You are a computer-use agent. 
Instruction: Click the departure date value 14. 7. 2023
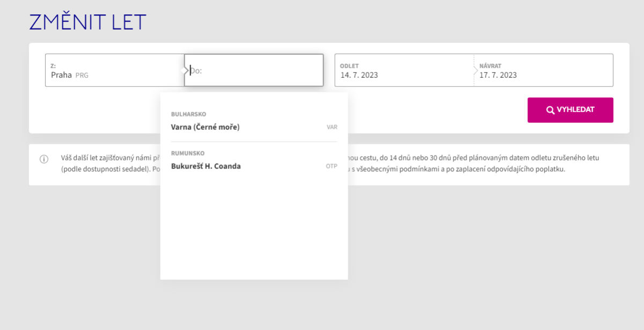(359, 75)
